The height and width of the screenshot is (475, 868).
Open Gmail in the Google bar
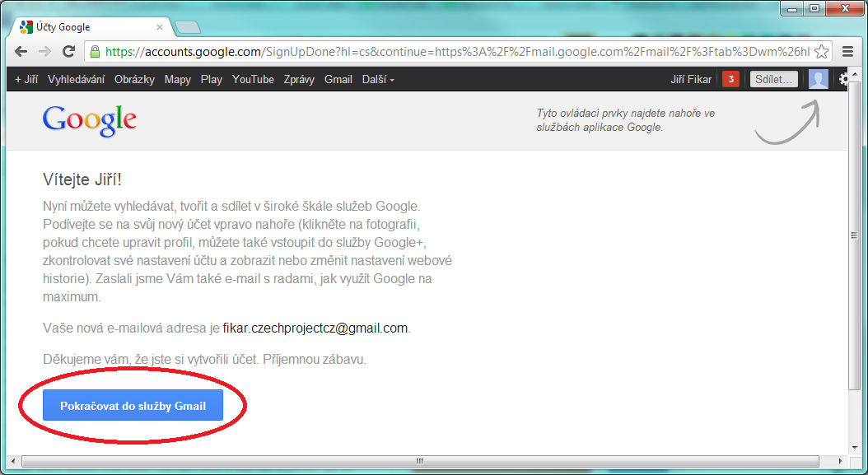click(338, 79)
